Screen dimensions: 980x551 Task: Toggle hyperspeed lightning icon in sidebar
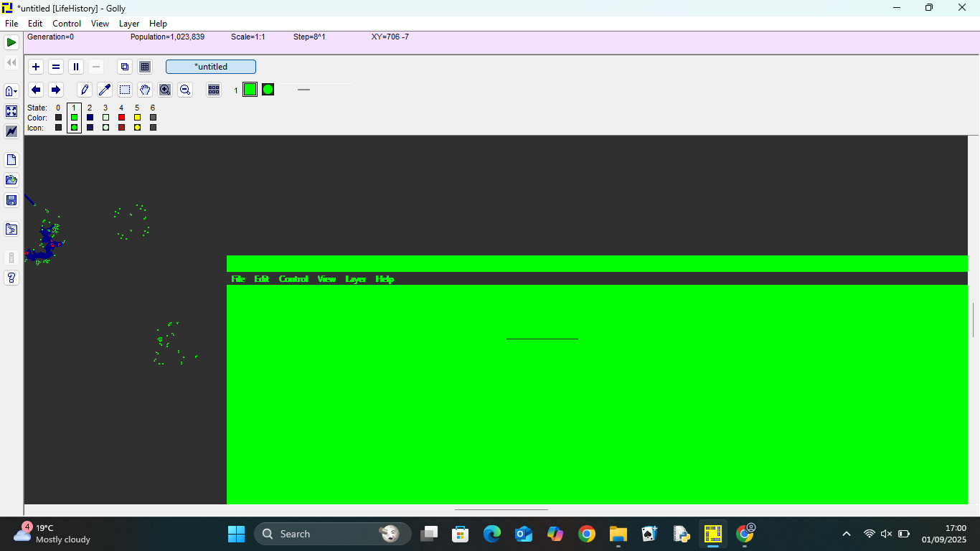click(11, 131)
